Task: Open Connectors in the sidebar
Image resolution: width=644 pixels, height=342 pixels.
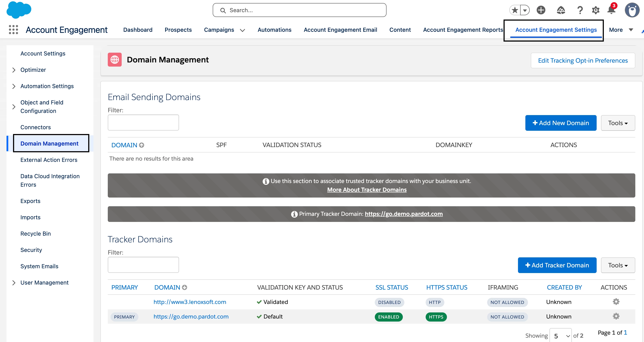Action: [x=35, y=127]
